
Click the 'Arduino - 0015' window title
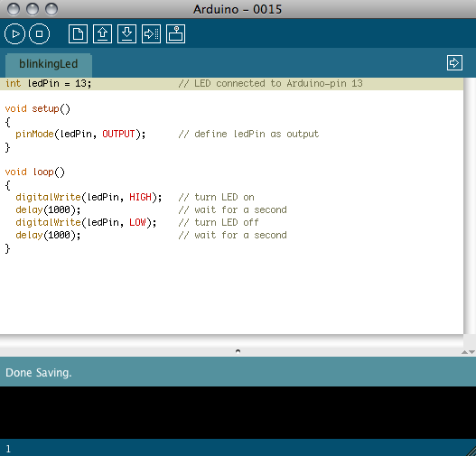point(238,9)
